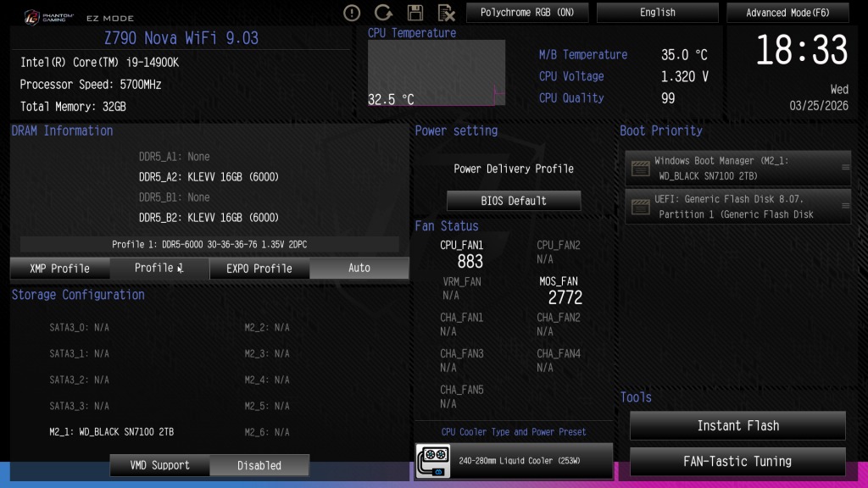Screen dimensions: 868x488
Task: Switch to Advanced Mode (F6)
Action: (x=787, y=12)
